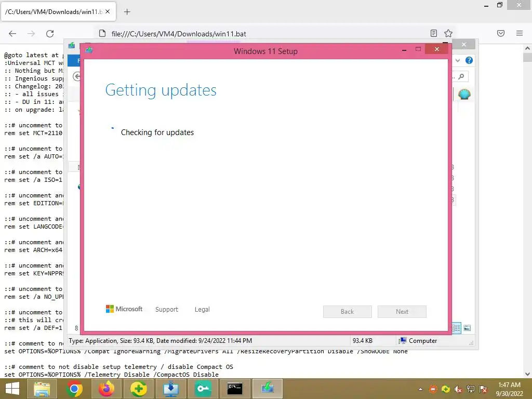This screenshot has width=532, height=399.
Task: Click the taskbar clock showing 1:47 AM
Action: pos(509,389)
